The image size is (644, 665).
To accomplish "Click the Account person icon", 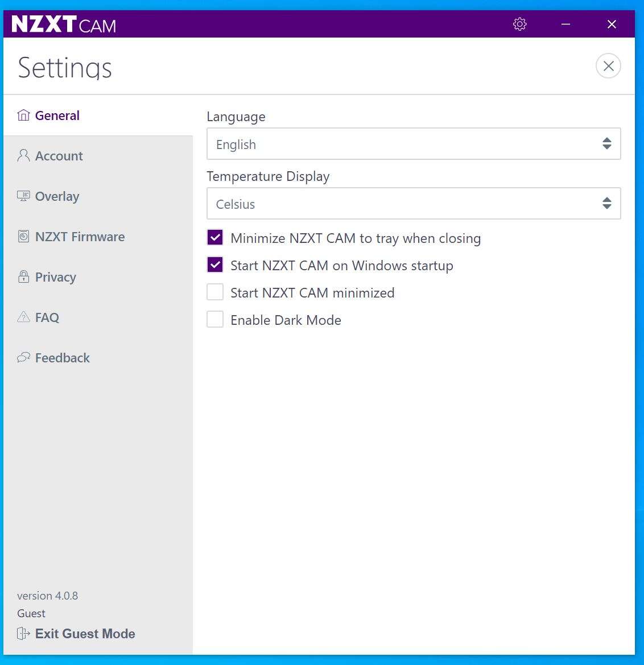I will [x=23, y=156].
